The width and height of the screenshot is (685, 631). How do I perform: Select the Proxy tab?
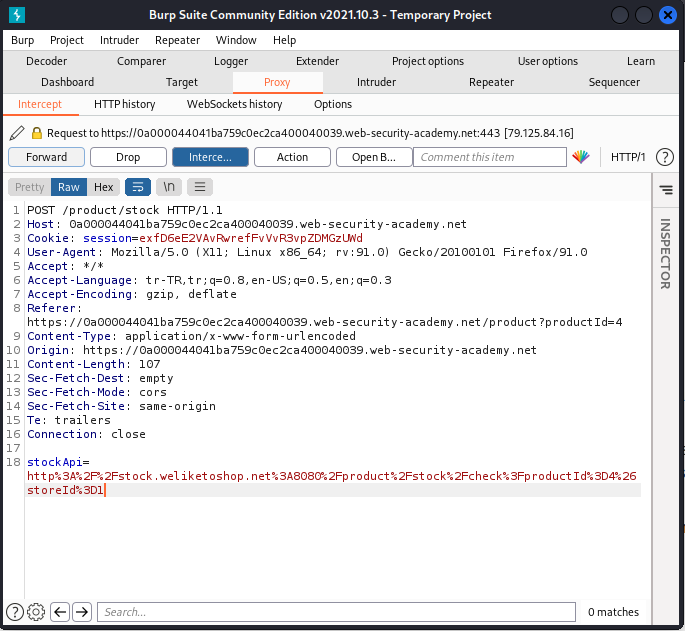tap(277, 82)
